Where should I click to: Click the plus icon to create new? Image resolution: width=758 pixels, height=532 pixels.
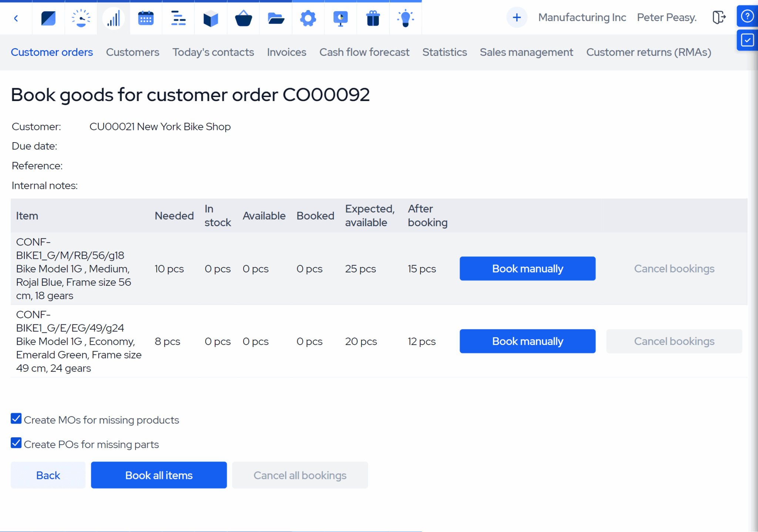tap(517, 17)
